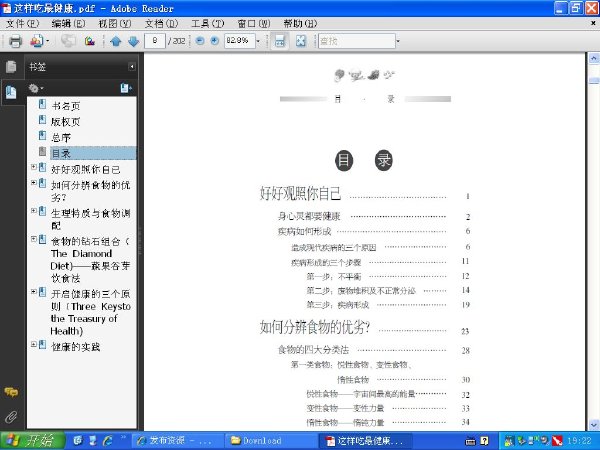Go to previous page with up arrow

coord(116,41)
